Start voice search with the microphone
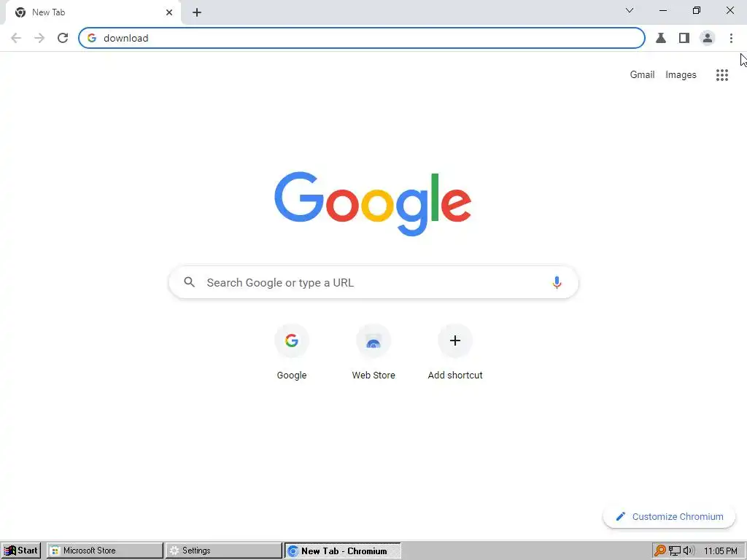The width and height of the screenshot is (747, 560). pyautogui.click(x=557, y=282)
